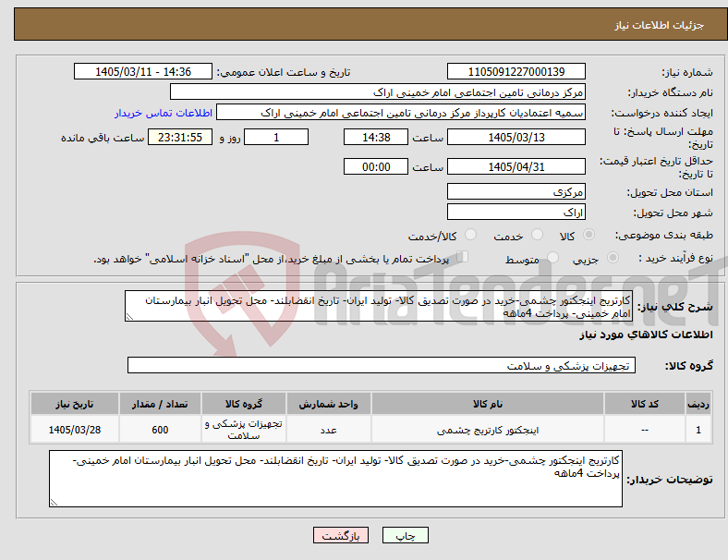Click the item name اینجکتور کارتریج چشمی cell
The height and width of the screenshot is (560, 728).
[488, 430]
